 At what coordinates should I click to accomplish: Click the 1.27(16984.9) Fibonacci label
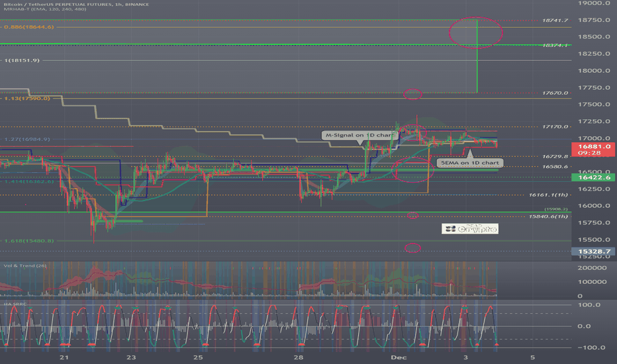pos(27,139)
